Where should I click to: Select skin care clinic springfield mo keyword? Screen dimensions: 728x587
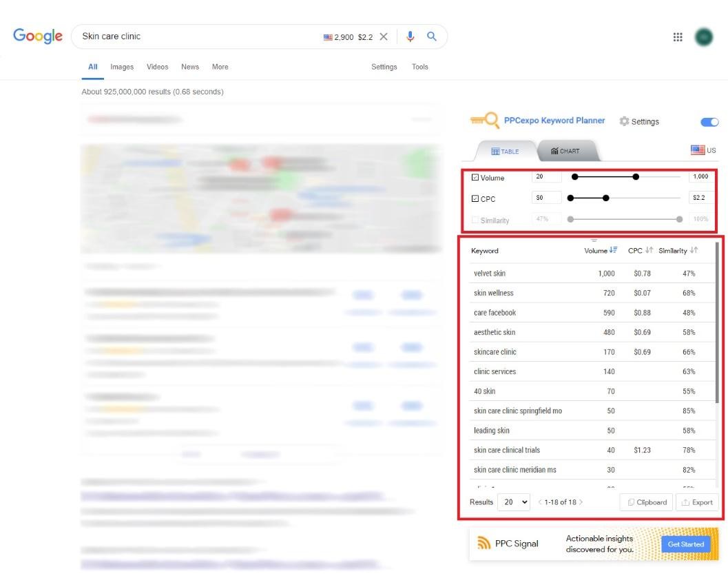(518, 411)
